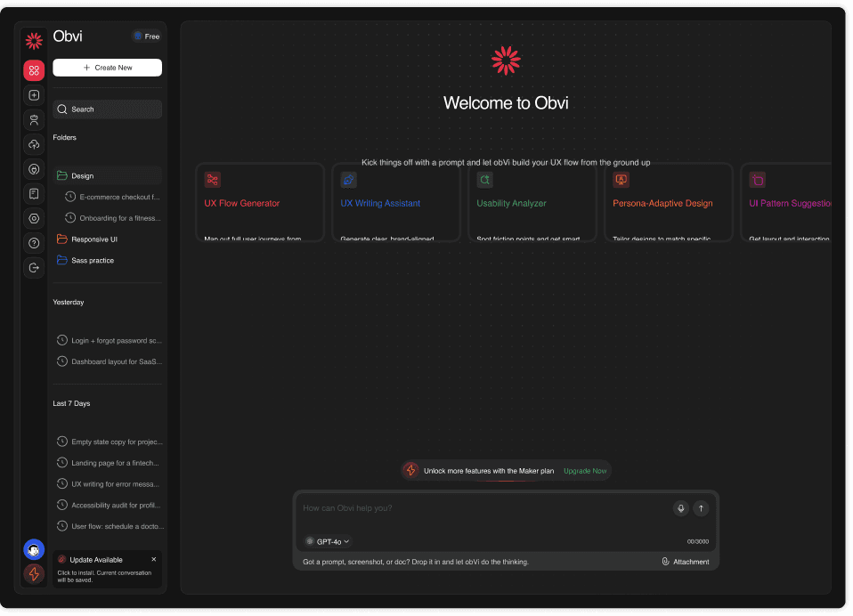Select the Persona-Adaptive Design card
The width and height of the screenshot is (853, 616).
(669, 203)
